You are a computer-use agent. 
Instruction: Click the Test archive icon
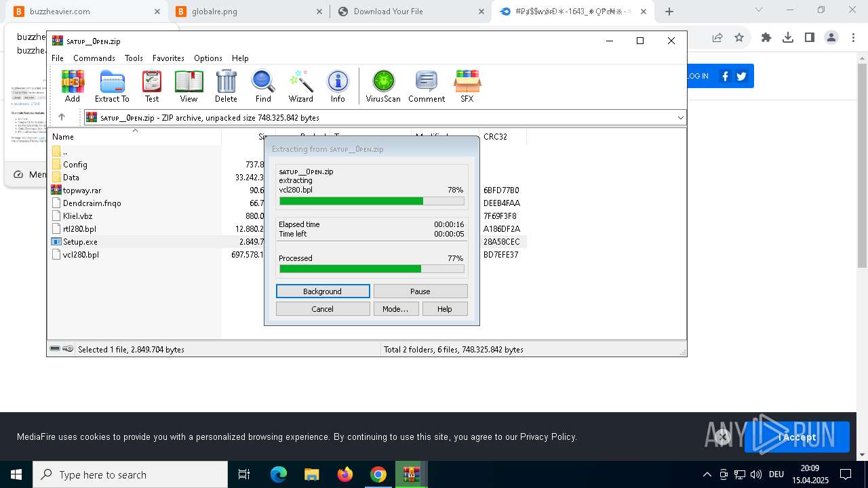tap(152, 86)
